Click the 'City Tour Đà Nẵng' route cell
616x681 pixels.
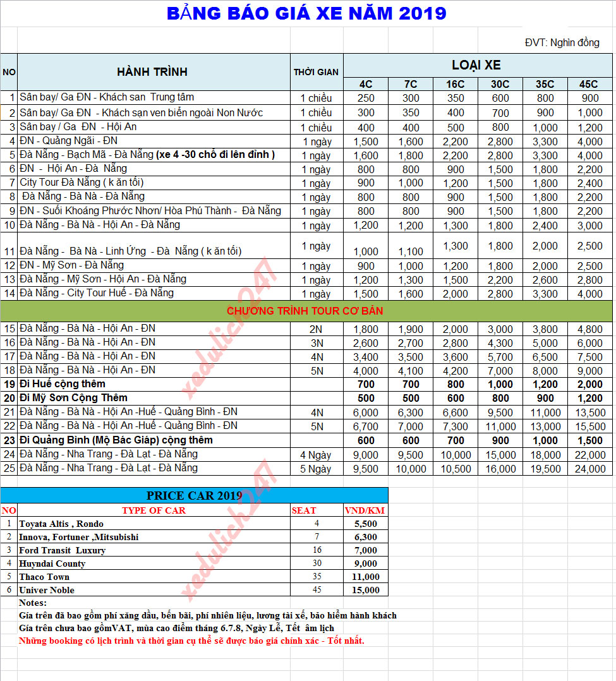[82, 183]
